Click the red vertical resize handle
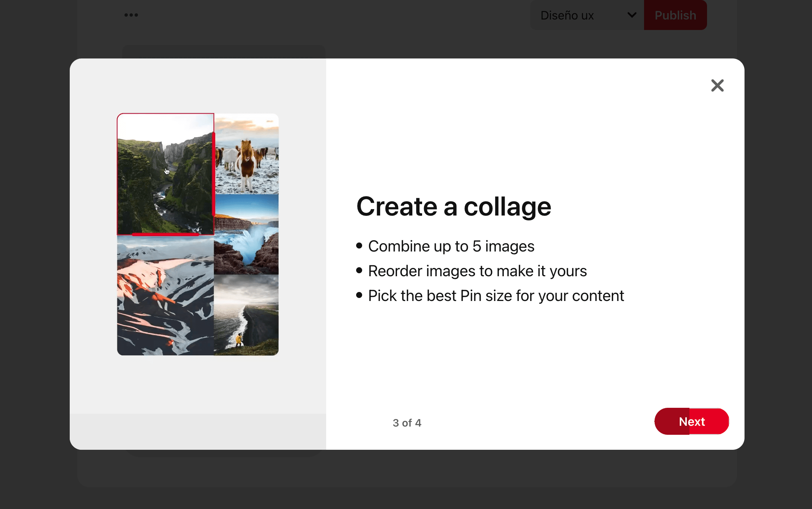The height and width of the screenshot is (509, 812). coord(214,174)
